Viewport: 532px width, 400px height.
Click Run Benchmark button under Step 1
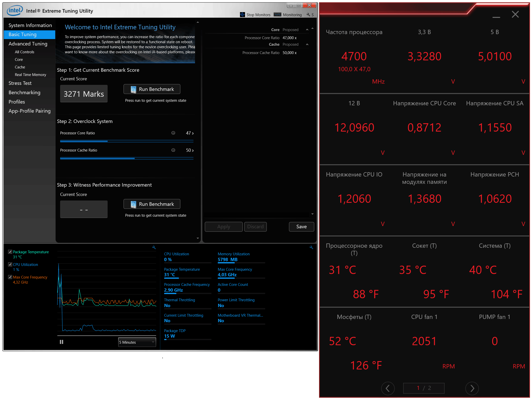coord(152,89)
